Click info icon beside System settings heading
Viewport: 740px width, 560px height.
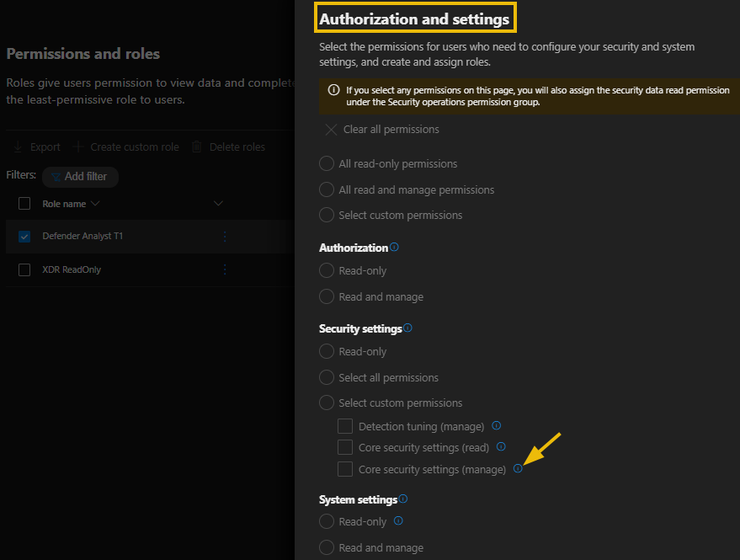(x=403, y=499)
